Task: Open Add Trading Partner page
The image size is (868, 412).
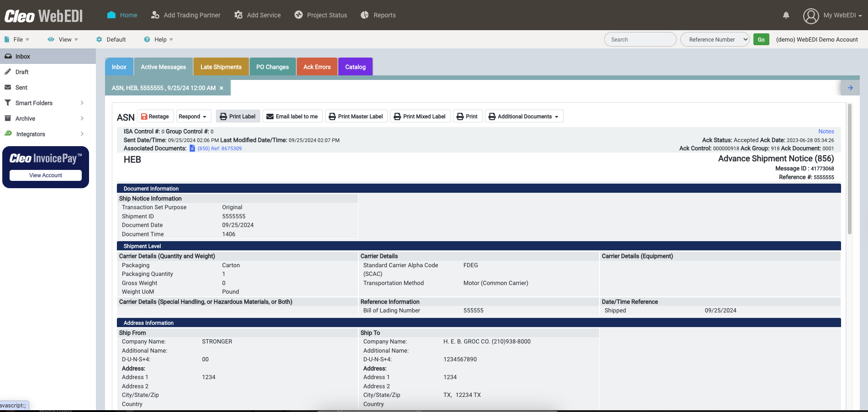Action: (x=186, y=15)
